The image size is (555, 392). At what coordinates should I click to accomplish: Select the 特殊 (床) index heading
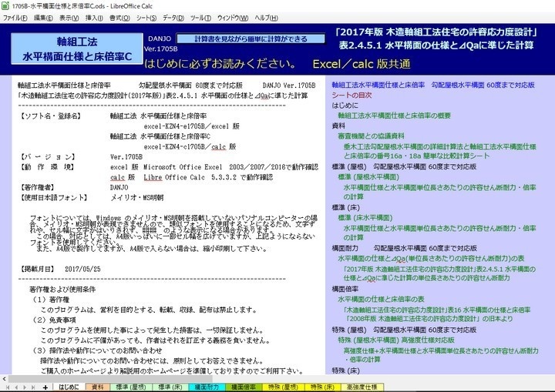click(x=346, y=370)
